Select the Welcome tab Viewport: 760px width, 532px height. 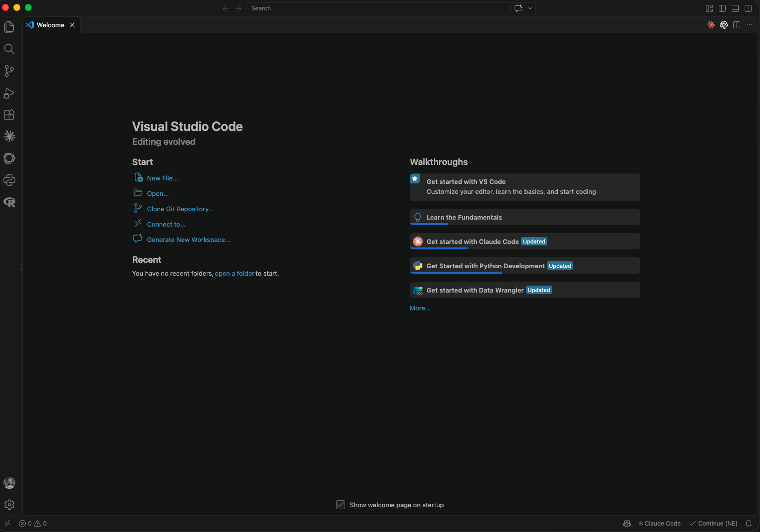coord(51,25)
